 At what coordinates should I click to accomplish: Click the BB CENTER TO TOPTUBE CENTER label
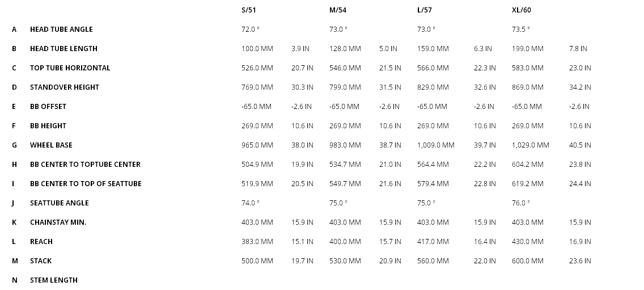tap(85, 165)
